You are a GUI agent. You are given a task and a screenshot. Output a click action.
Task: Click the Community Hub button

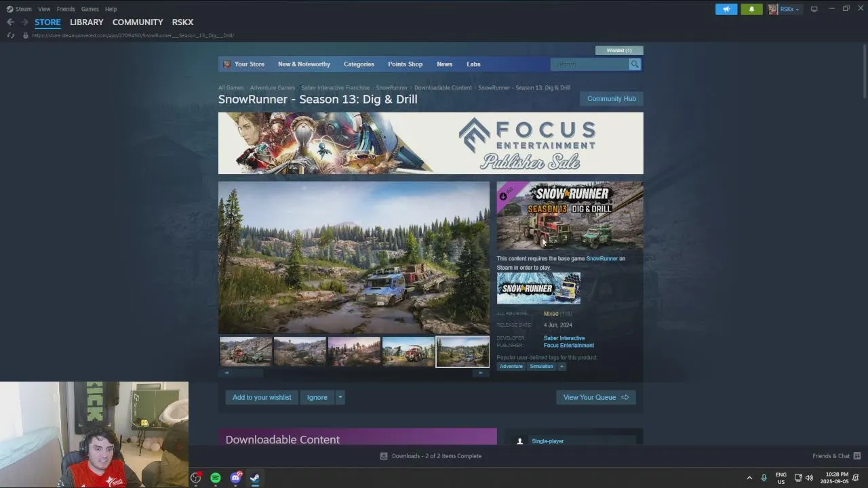click(612, 99)
